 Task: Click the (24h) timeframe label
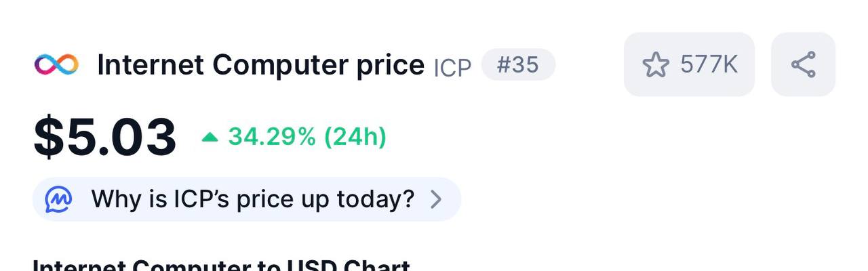click(x=355, y=137)
